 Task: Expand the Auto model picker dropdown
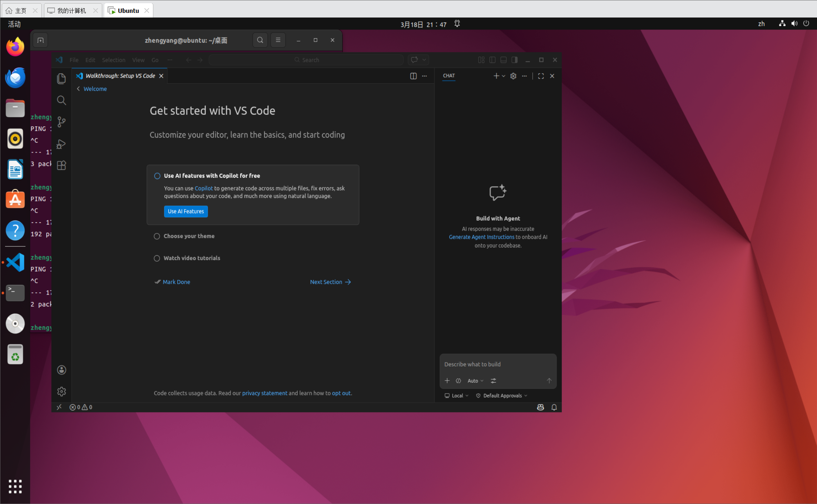475,381
